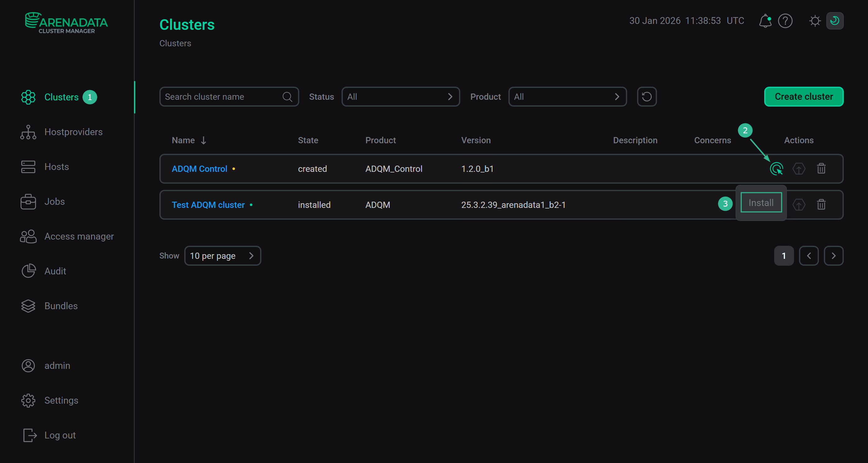868x463 pixels.
Task: Delete the ADQM Control cluster via trash icon
Action: tap(821, 168)
